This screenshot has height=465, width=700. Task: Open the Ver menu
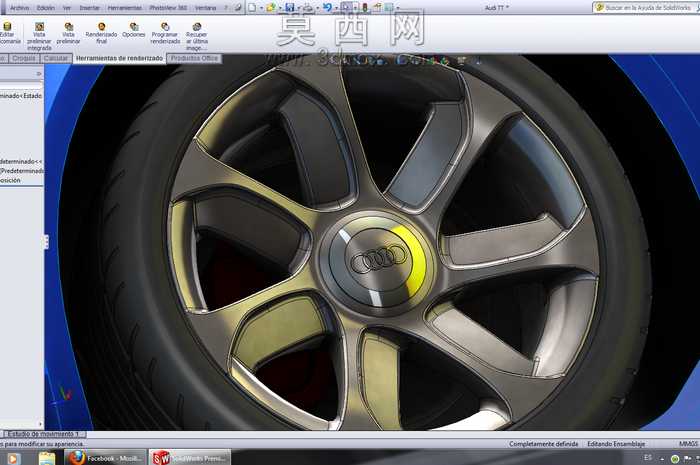coord(67,8)
